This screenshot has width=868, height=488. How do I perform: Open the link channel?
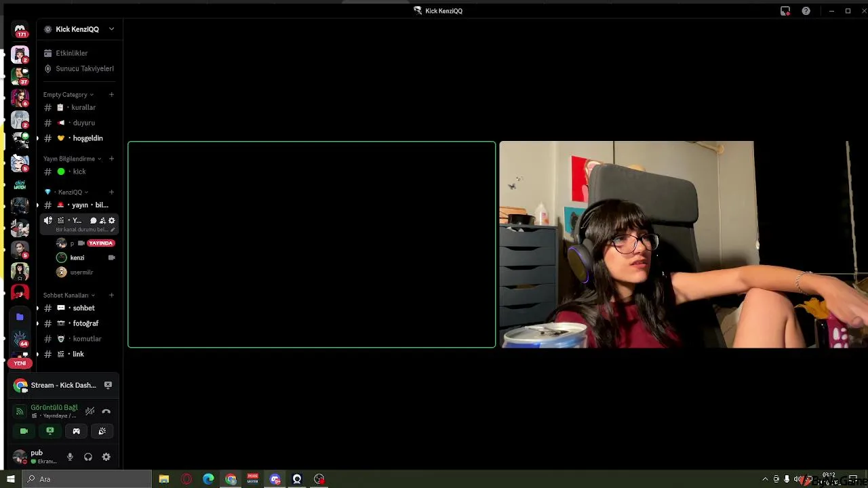79,354
